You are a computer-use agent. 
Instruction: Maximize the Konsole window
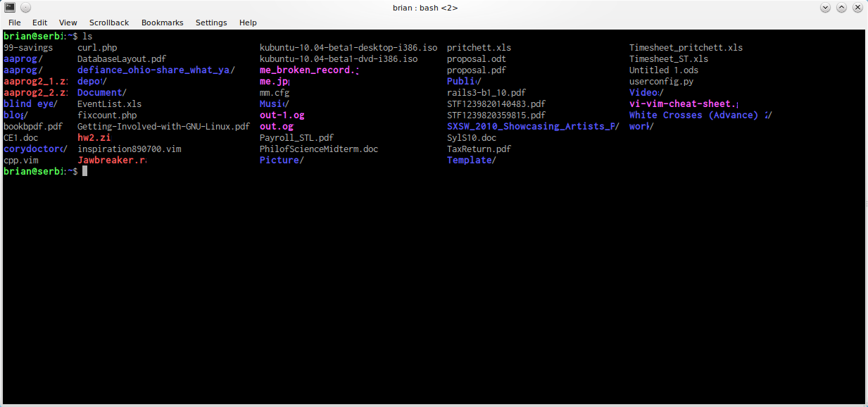point(841,8)
